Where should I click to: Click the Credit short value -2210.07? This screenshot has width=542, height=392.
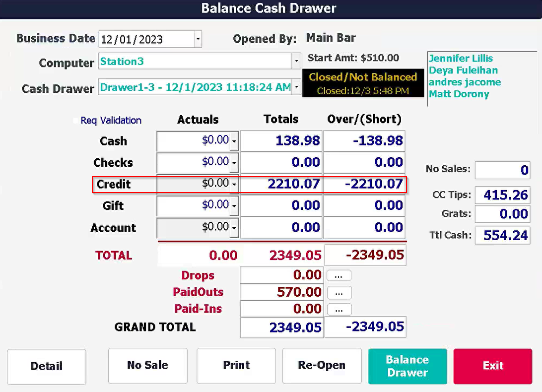click(364, 184)
